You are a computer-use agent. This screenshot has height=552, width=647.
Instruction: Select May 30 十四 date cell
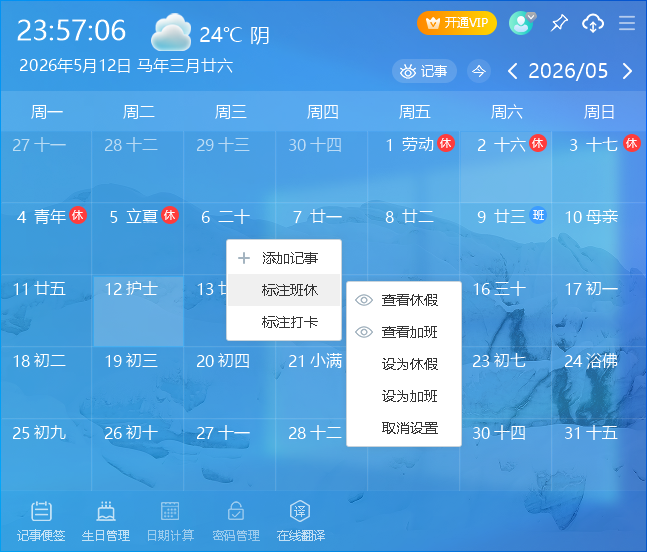pyautogui.click(x=506, y=455)
